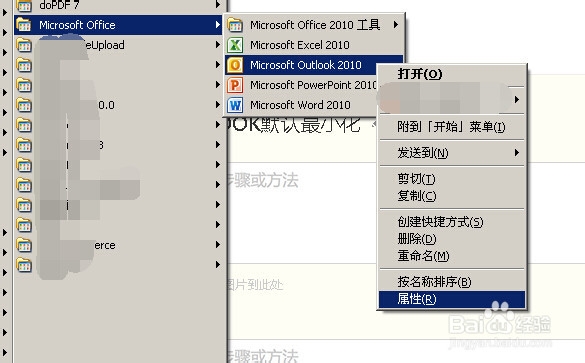Launch Microsoft Word 2010 from the menu

tap(301, 105)
